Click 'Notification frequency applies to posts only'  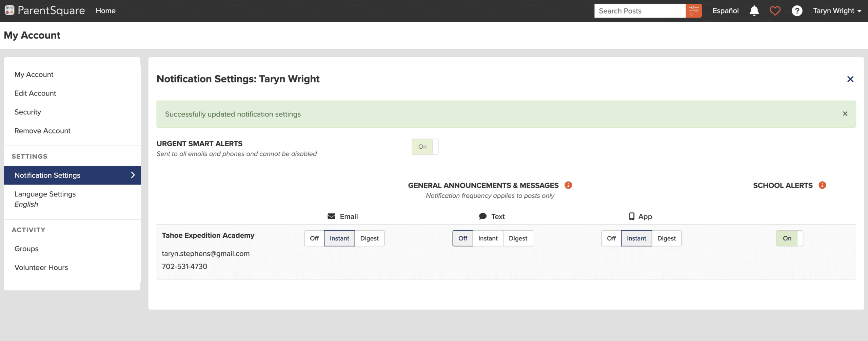point(490,196)
